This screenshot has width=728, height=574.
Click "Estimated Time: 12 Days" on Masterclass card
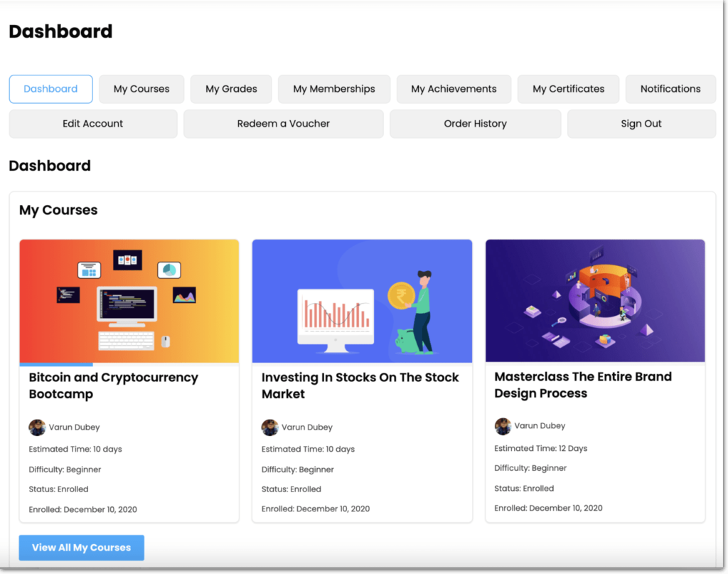pos(541,448)
